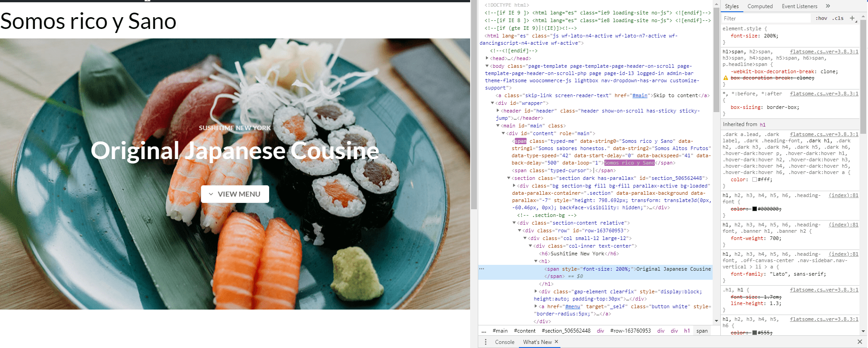Toggle the :hov element state panel
Image resolution: width=868 pixels, height=348 pixels.
(821, 18)
